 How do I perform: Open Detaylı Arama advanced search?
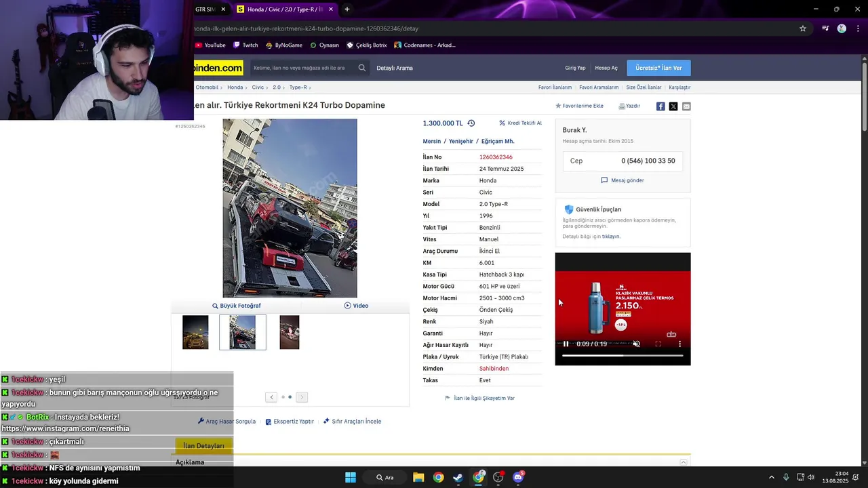pyautogui.click(x=395, y=68)
